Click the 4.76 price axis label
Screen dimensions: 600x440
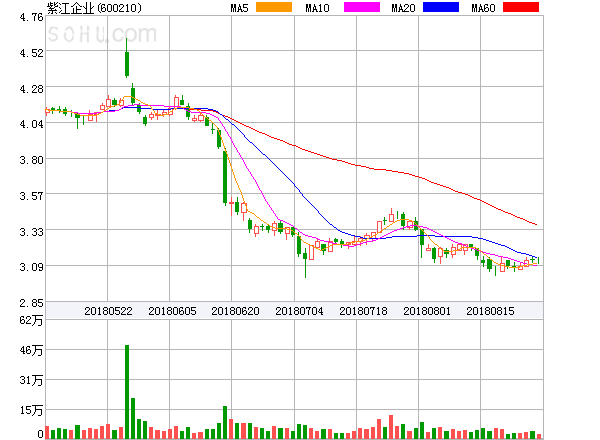tap(31, 17)
